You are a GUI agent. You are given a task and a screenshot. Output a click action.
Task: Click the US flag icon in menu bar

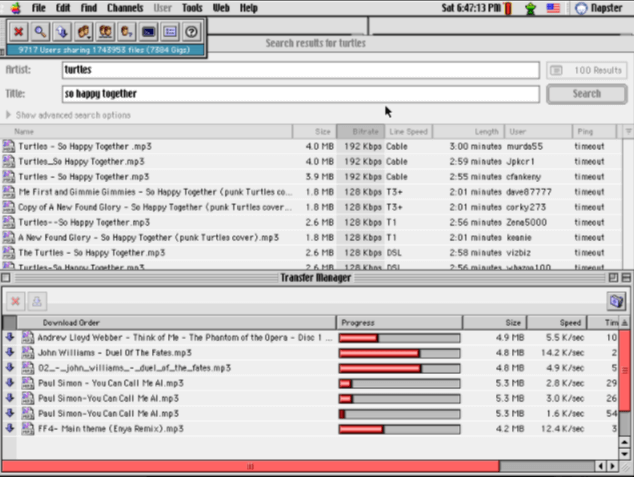click(x=552, y=8)
